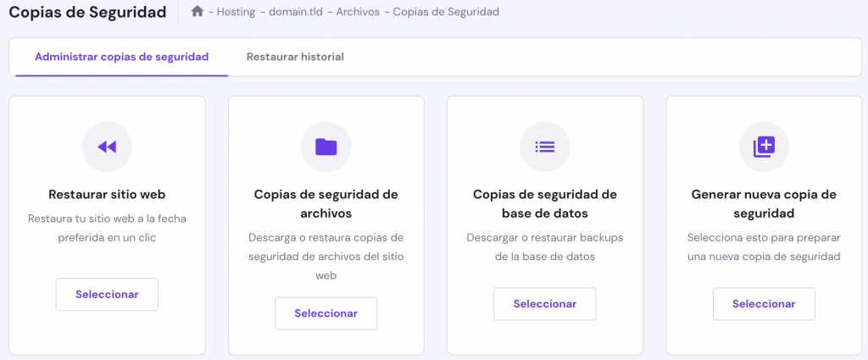Click the list icon for database backups

[544, 147]
